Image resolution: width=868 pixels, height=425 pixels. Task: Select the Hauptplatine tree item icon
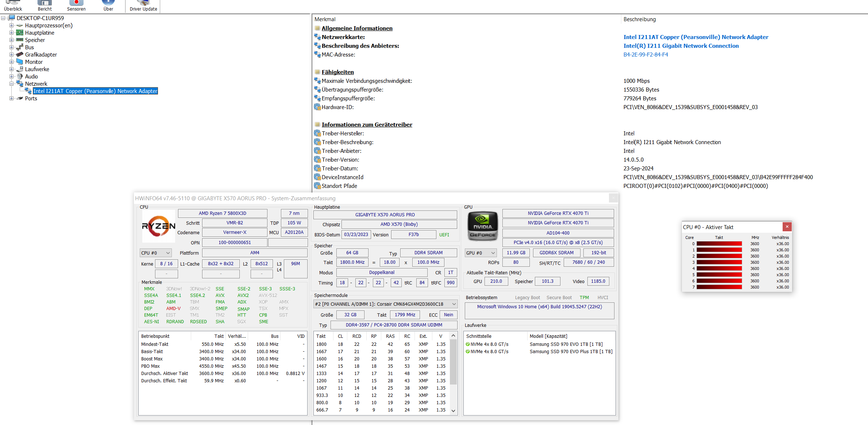point(20,32)
